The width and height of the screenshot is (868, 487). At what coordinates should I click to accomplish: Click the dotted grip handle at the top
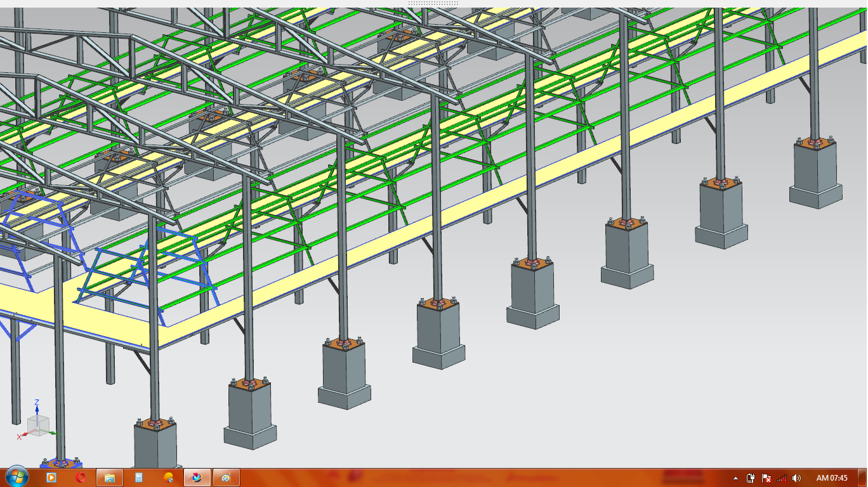point(433,3)
